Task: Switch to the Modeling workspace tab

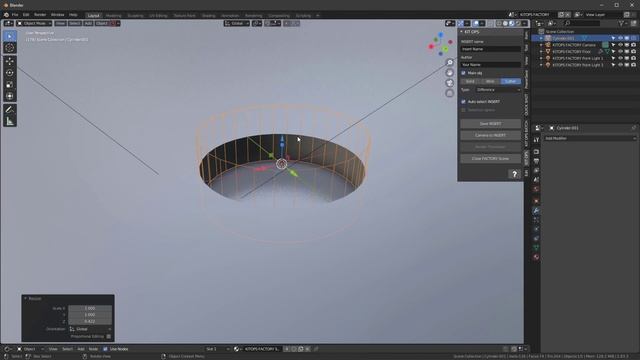Action: (x=113, y=16)
